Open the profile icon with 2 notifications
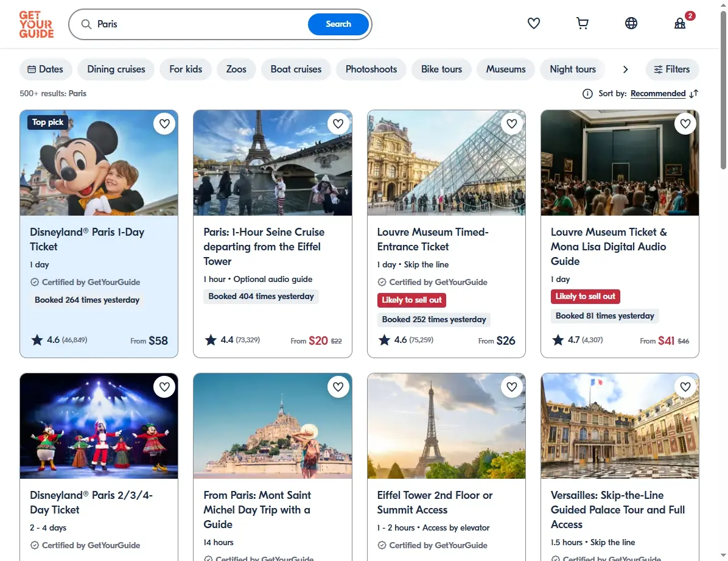Viewport: 728px width, 561px height. coord(680,23)
